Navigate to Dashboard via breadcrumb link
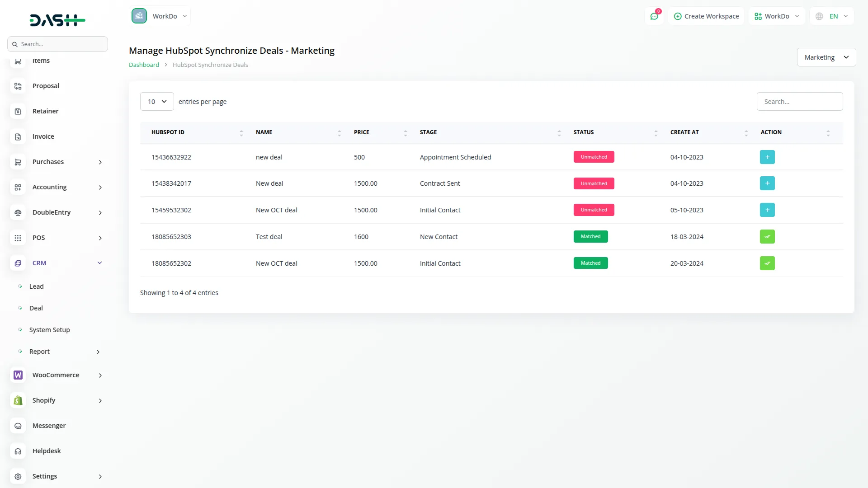Screen dimensions: 868x488 143,65
